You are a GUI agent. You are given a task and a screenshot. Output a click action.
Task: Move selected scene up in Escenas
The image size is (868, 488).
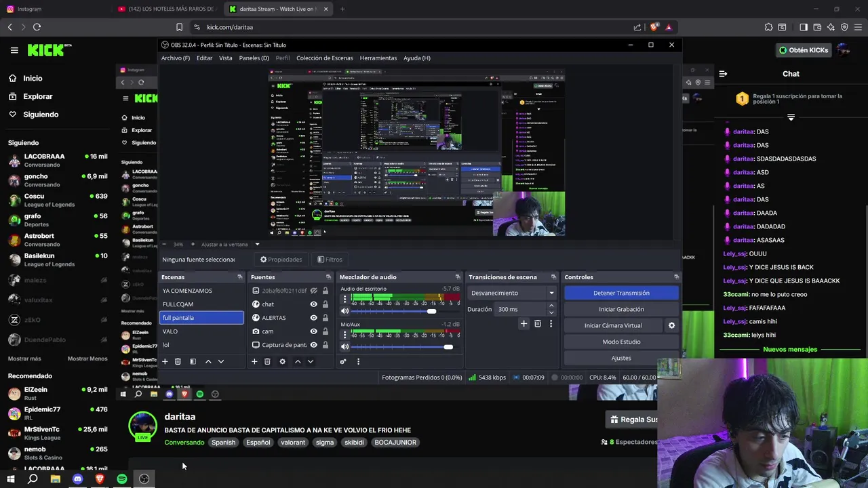tap(208, 362)
